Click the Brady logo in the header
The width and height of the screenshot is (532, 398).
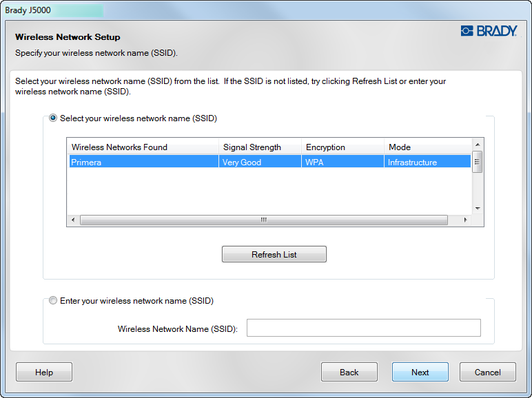click(x=489, y=31)
